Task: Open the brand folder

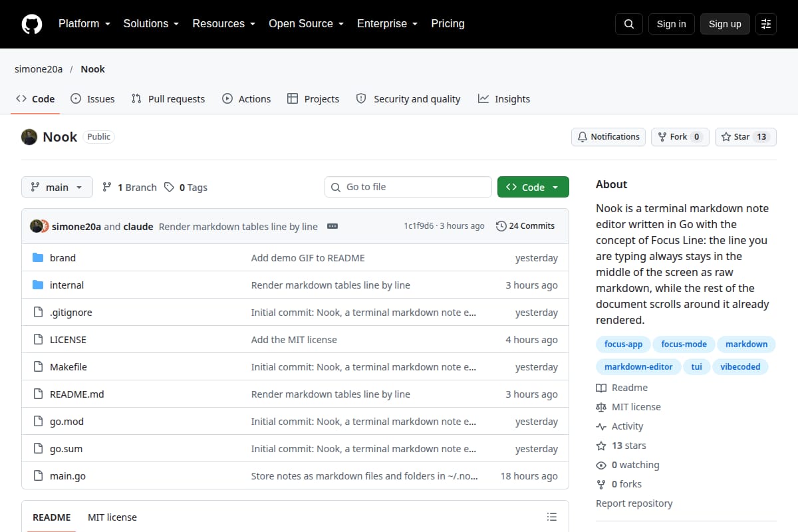Action: [x=63, y=258]
